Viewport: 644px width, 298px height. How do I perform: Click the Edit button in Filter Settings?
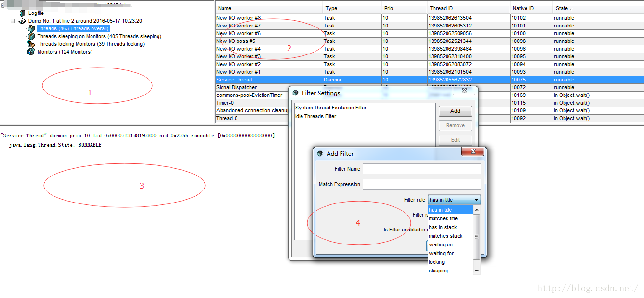point(455,140)
